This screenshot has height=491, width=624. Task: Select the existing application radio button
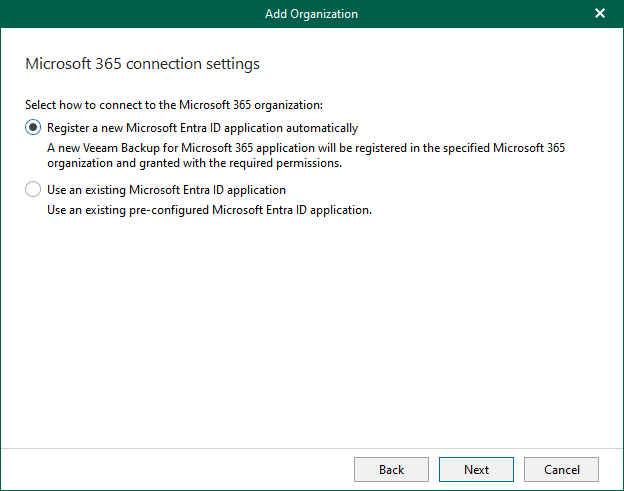pos(33,190)
